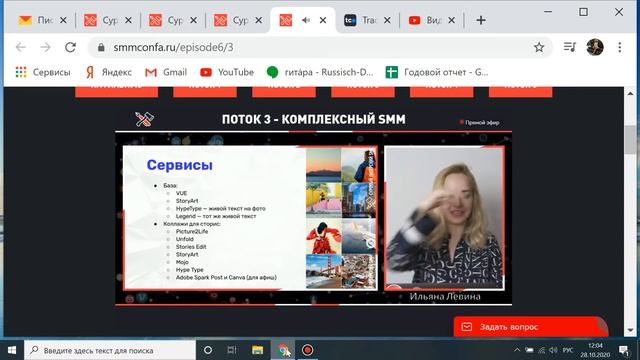This screenshot has width=640, height=360.
Task: Open the Chrome profile avatar
Action: [x=595, y=47]
